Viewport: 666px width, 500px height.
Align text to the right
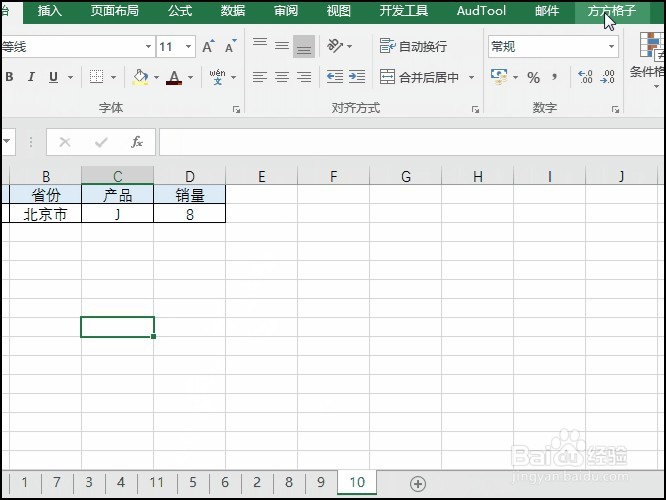304,77
